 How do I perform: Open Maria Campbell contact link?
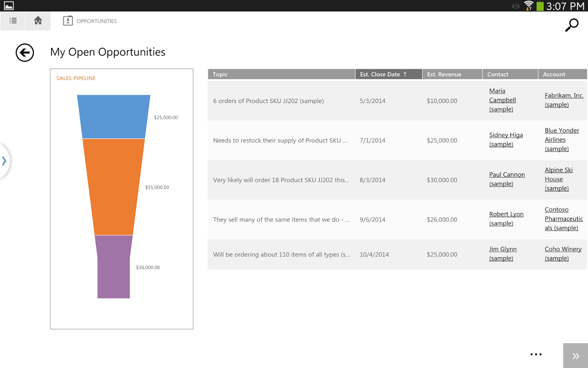coord(502,100)
